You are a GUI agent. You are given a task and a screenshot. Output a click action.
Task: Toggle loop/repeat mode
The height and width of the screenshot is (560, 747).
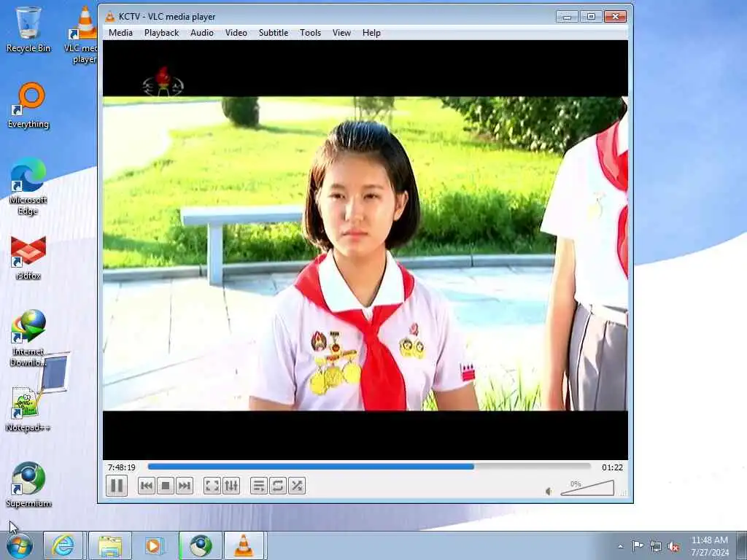(x=278, y=486)
